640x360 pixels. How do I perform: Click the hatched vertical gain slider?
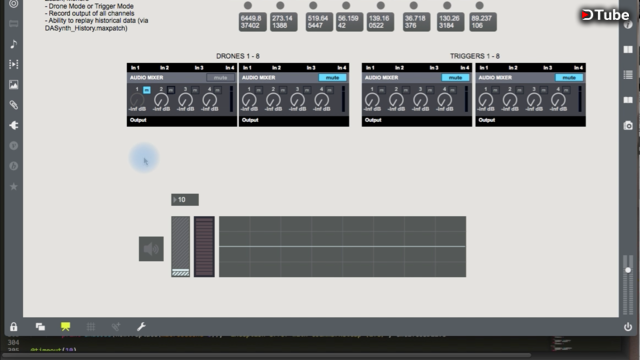click(x=180, y=247)
